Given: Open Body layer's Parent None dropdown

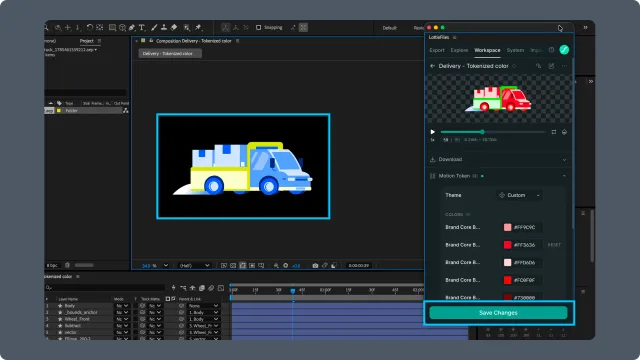Looking at the screenshot, I should coord(203,306).
